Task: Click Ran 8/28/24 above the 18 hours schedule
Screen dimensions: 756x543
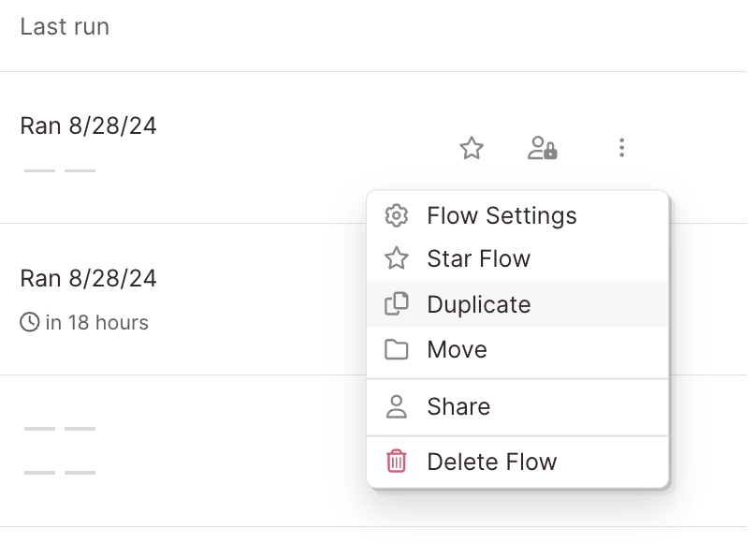Action: pos(88,278)
